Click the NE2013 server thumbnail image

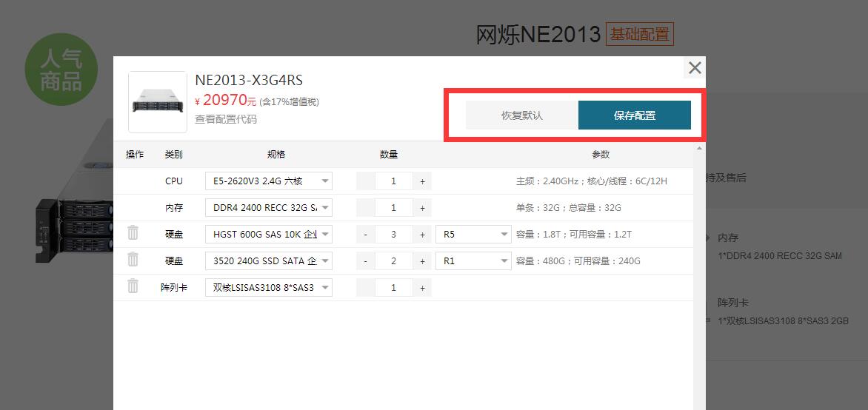tap(158, 102)
